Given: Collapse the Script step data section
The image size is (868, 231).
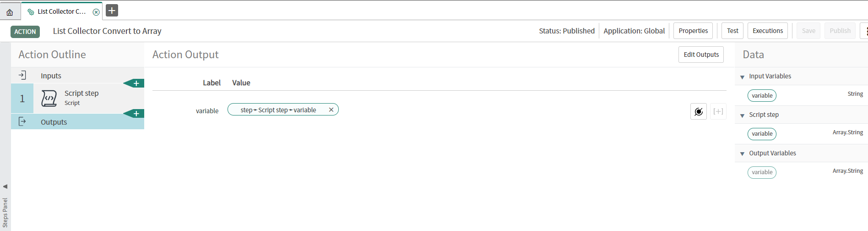Looking at the screenshot, I should [742, 115].
